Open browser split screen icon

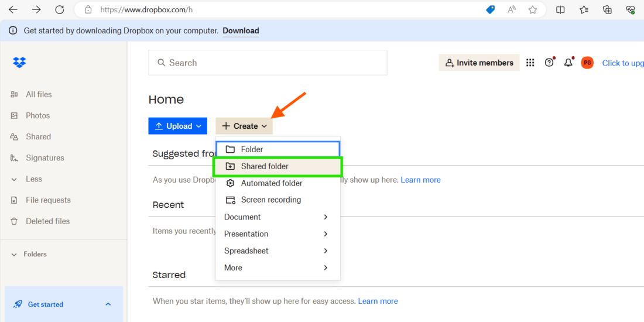(x=560, y=9)
